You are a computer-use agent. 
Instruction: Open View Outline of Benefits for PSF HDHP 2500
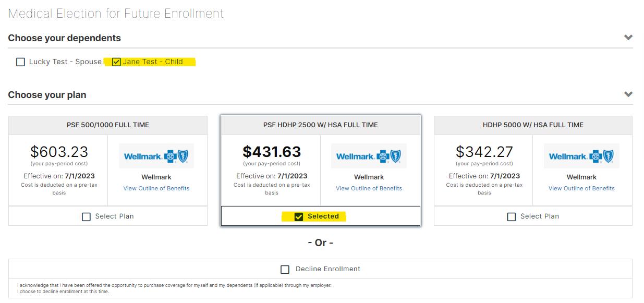click(x=369, y=188)
